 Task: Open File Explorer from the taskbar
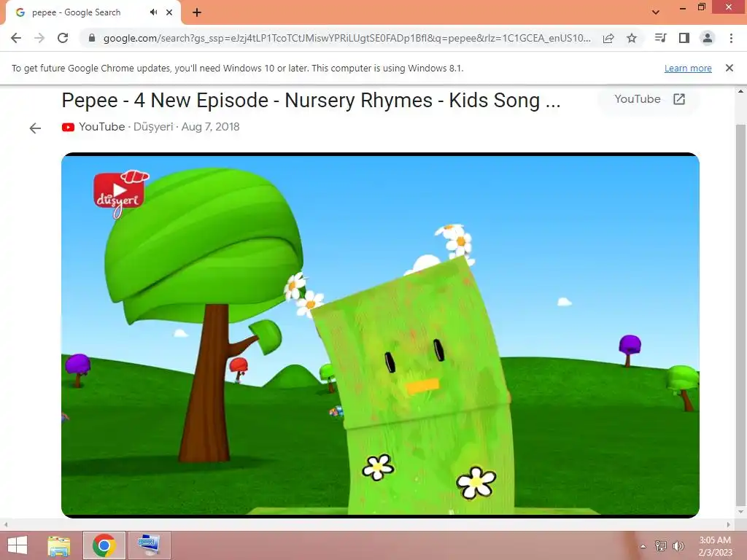pyautogui.click(x=59, y=545)
